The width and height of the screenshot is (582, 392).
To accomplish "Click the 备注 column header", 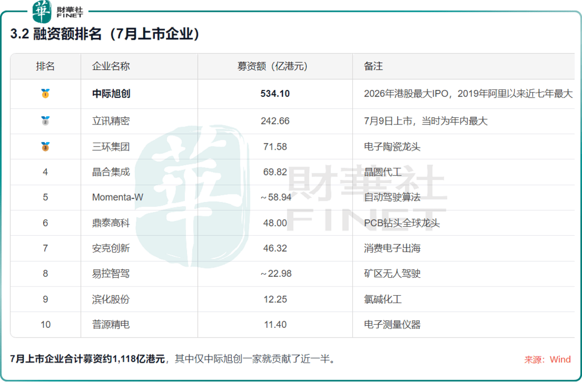I will 373,66.
